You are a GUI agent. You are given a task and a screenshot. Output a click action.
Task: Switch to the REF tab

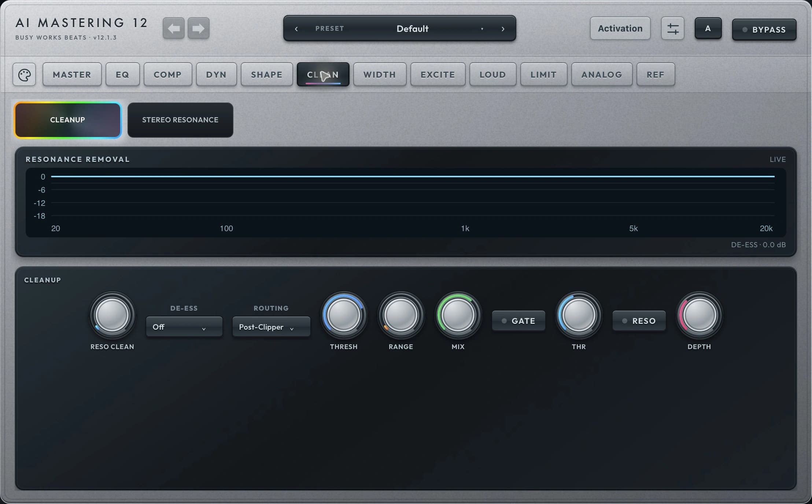click(x=656, y=75)
